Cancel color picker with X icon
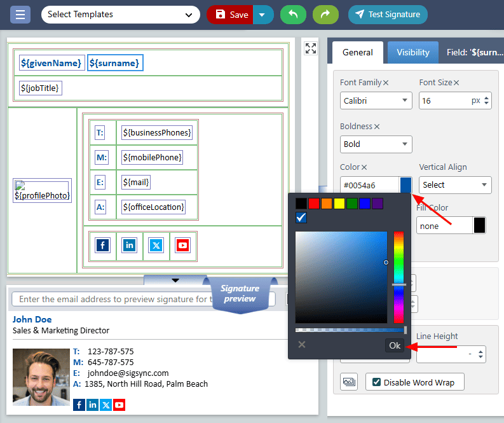 point(302,344)
